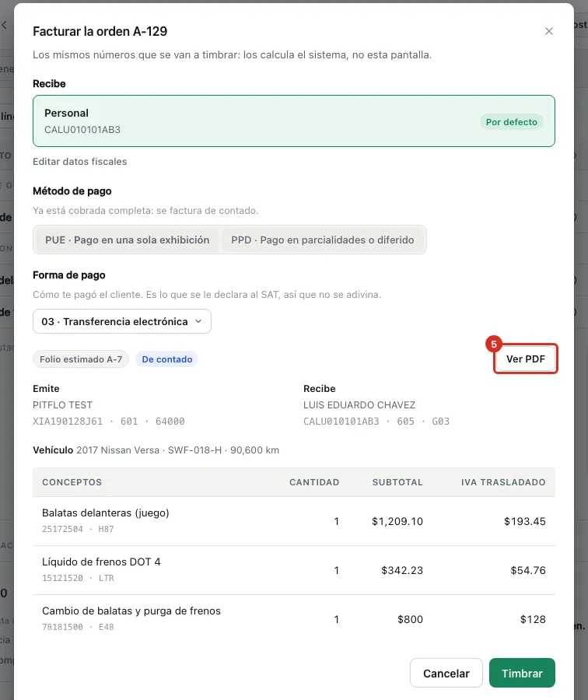Click the $342.23 subtotal value
588x700 pixels.
[402, 571]
